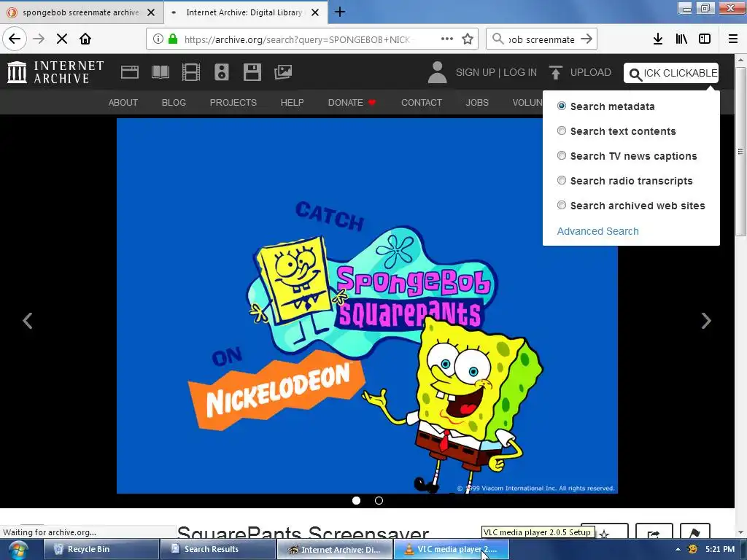Stop page loading with the X button

click(x=62, y=39)
